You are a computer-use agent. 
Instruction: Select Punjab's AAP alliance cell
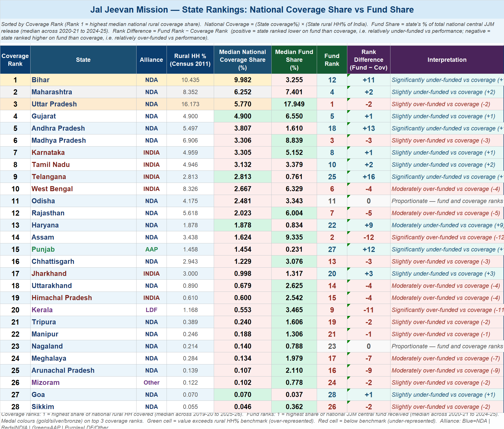click(x=151, y=249)
